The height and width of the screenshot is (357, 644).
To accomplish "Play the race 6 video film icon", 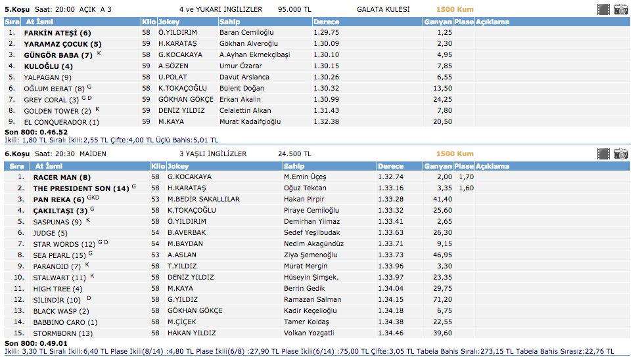I will click(603, 154).
